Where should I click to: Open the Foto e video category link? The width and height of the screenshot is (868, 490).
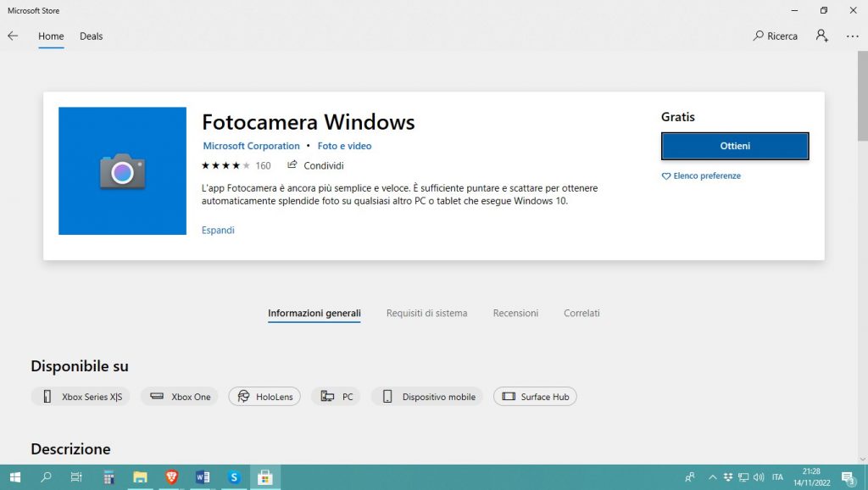coord(344,146)
